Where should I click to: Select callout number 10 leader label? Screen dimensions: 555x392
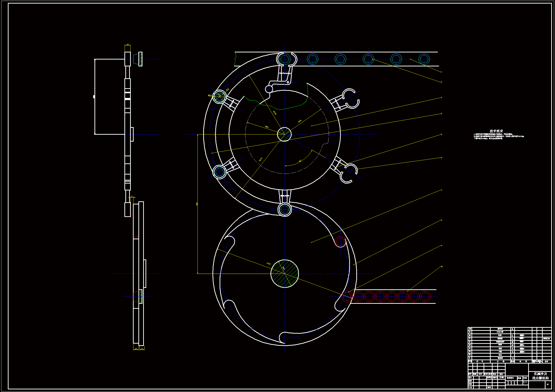coord(442,267)
